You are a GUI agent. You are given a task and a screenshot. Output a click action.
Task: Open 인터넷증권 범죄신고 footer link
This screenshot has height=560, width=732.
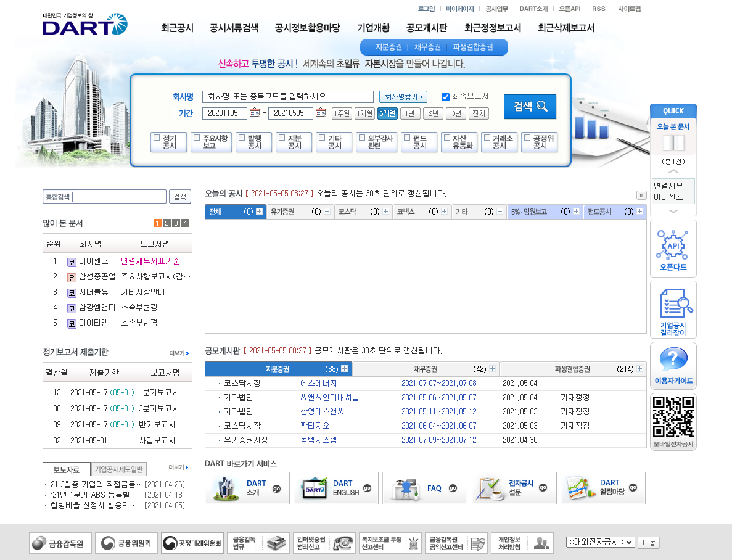pyautogui.click(x=324, y=543)
